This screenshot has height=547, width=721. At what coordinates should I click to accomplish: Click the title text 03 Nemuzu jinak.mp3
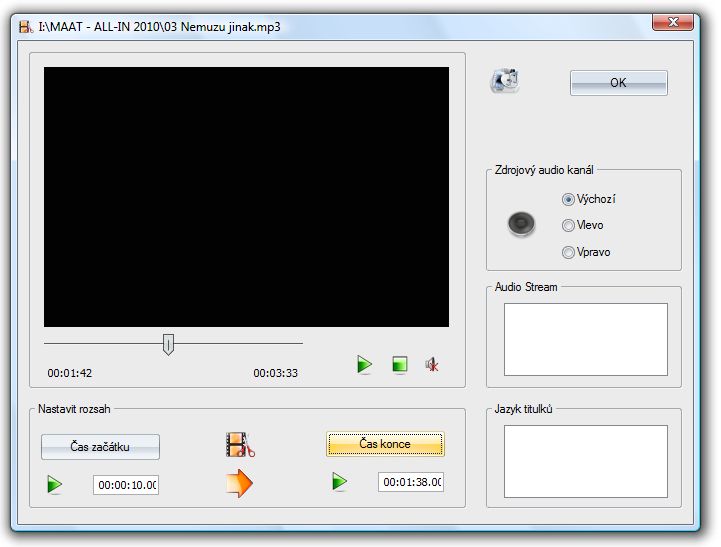tap(222, 27)
